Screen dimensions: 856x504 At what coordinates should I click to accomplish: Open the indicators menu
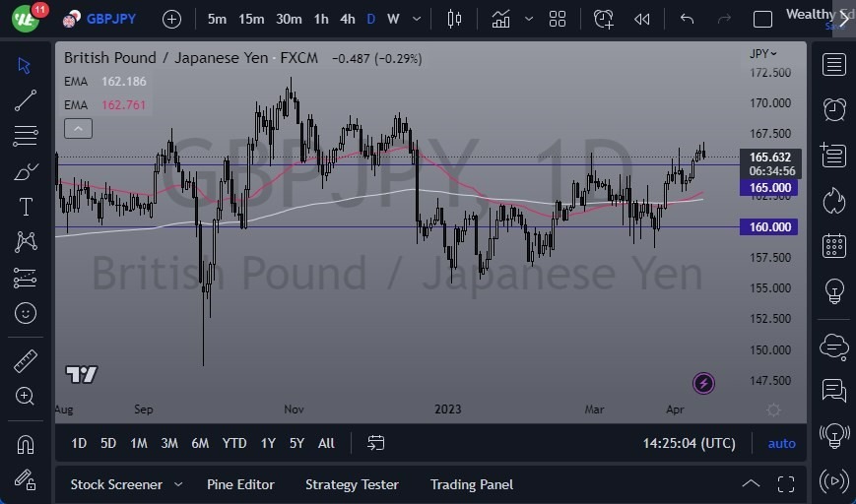click(500, 19)
